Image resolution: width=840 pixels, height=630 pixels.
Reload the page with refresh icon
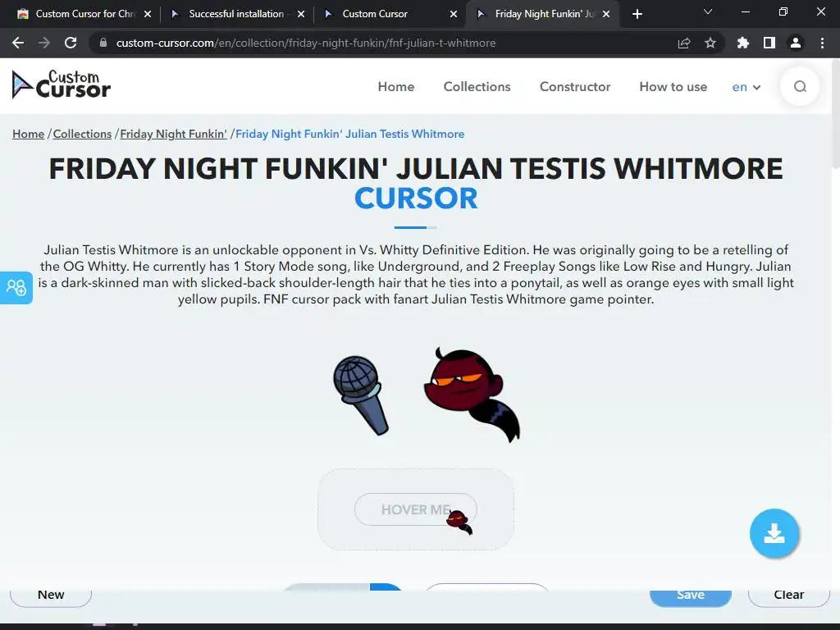[x=71, y=43]
